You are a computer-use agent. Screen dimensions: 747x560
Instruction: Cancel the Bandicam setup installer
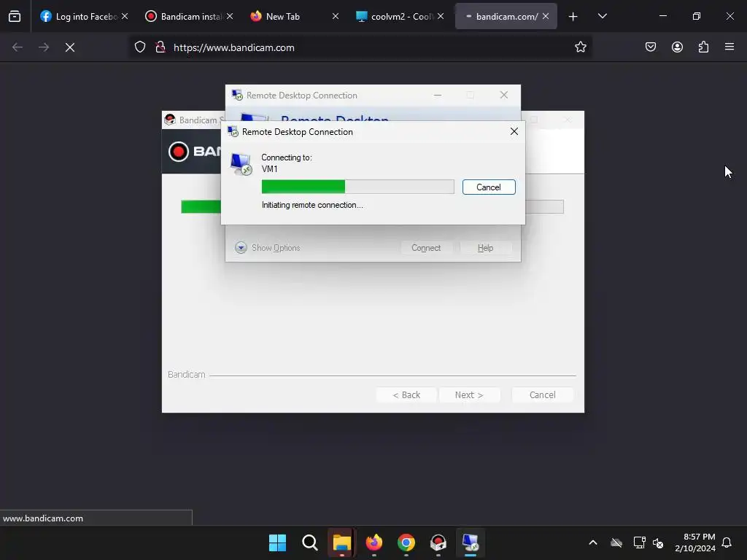pos(542,394)
